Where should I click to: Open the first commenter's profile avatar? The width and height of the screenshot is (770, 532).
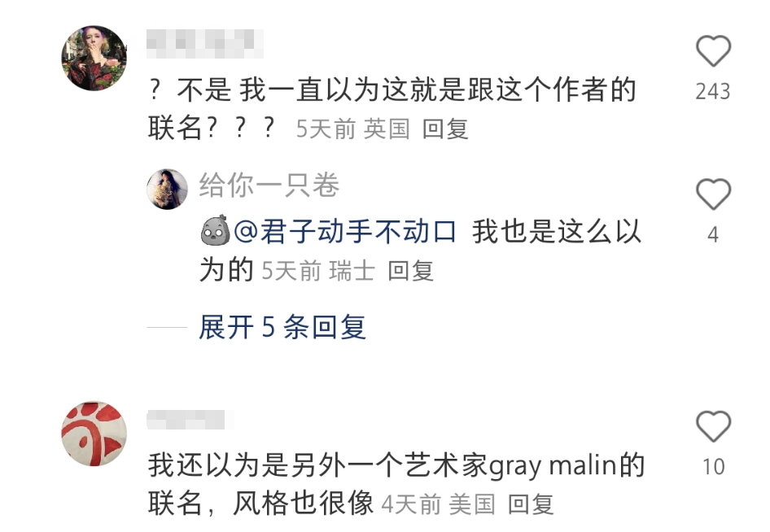[x=94, y=58]
